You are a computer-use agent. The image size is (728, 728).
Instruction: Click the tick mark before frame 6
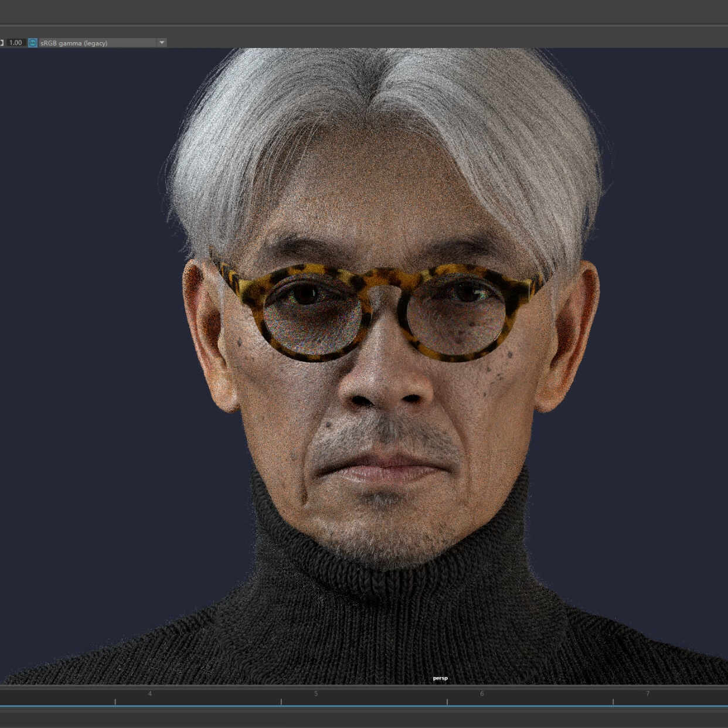click(447, 701)
